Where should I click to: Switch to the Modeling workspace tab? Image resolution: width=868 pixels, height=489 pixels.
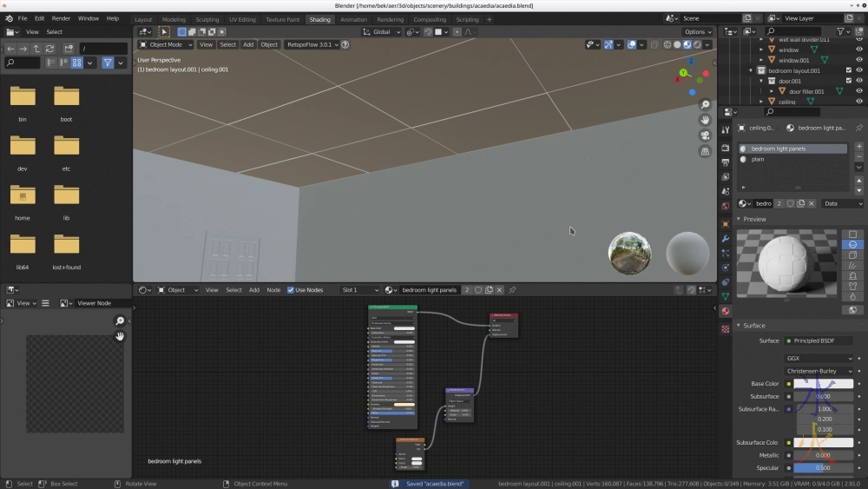[x=174, y=19]
